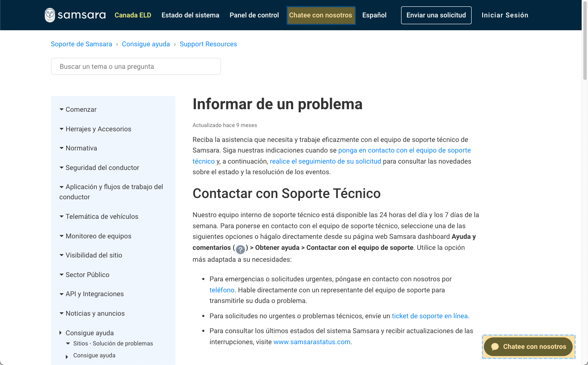Open the Español language selector

pos(374,15)
